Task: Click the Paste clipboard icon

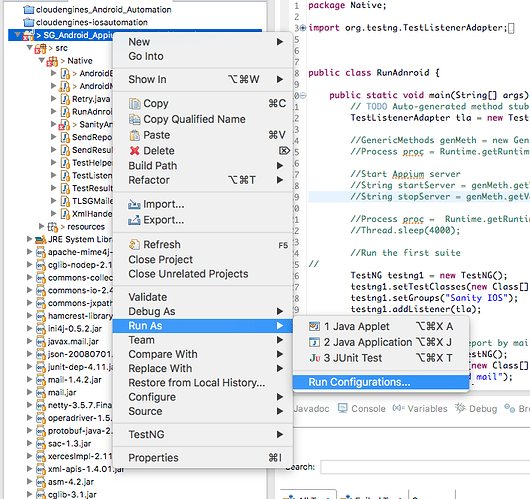Action: click(x=135, y=135)
